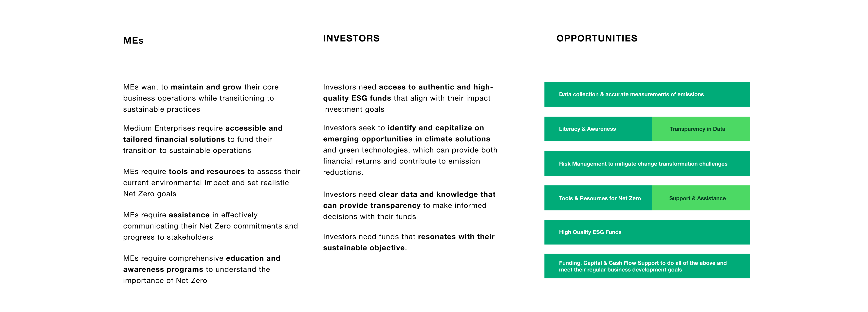Click the 'tools and resources' MEs paragraph
Viewport: 868px width, 312px height.
tap(211, 183)
